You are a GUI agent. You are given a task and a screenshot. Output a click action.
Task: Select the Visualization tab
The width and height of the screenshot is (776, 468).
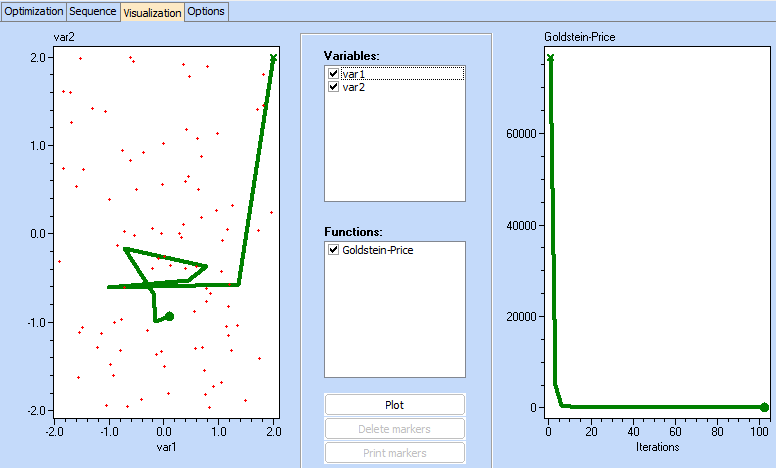tap(152, 12)
